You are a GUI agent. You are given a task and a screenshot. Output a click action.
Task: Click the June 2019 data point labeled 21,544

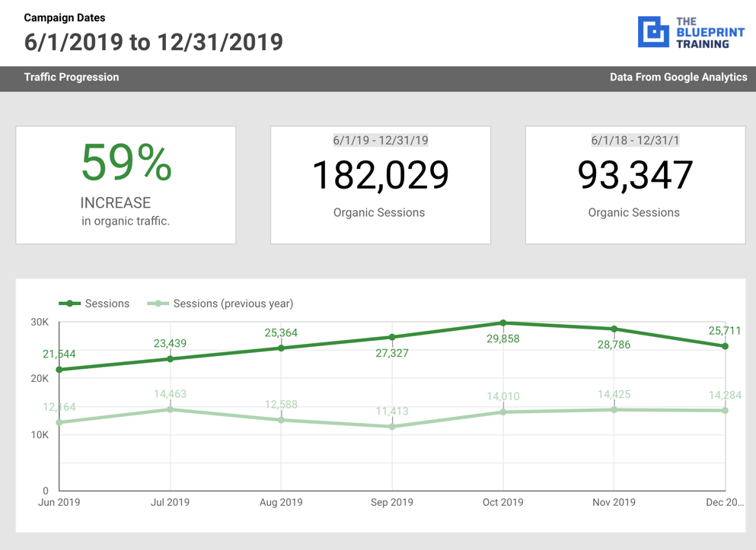pyautogui.click(x=59, y=369)
